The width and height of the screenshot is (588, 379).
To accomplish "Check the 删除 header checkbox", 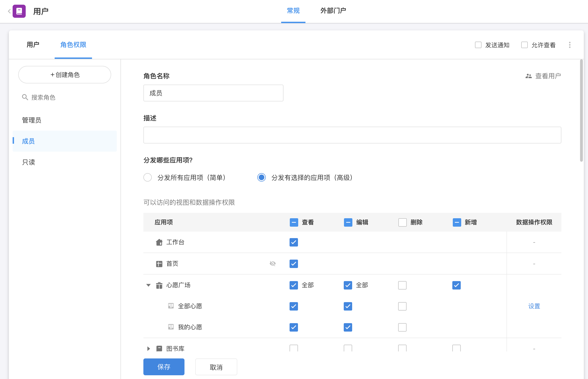I will pyautogui.click(x=402, y=222).
